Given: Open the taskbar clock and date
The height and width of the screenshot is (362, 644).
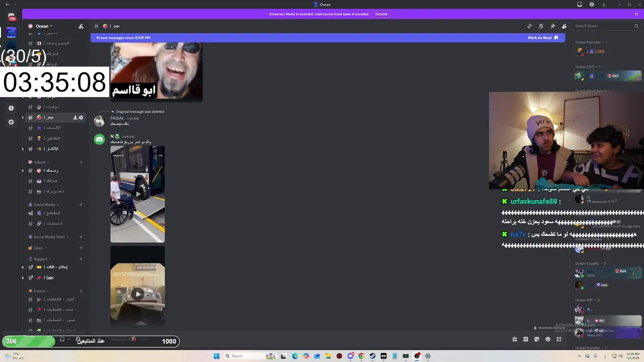Looking at the screenshot, I should [633, 356].
